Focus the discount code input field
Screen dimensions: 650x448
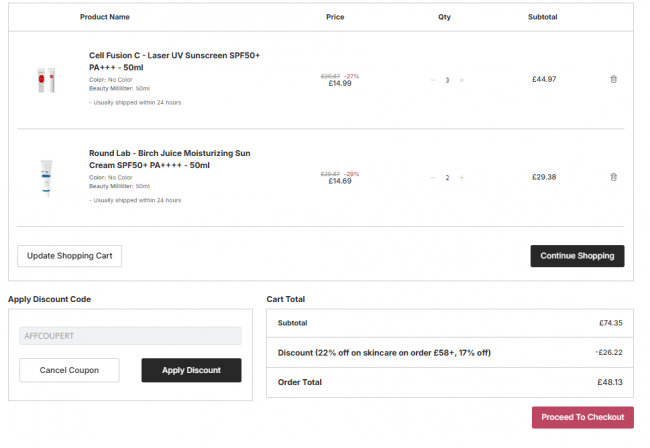click(130, 336)
